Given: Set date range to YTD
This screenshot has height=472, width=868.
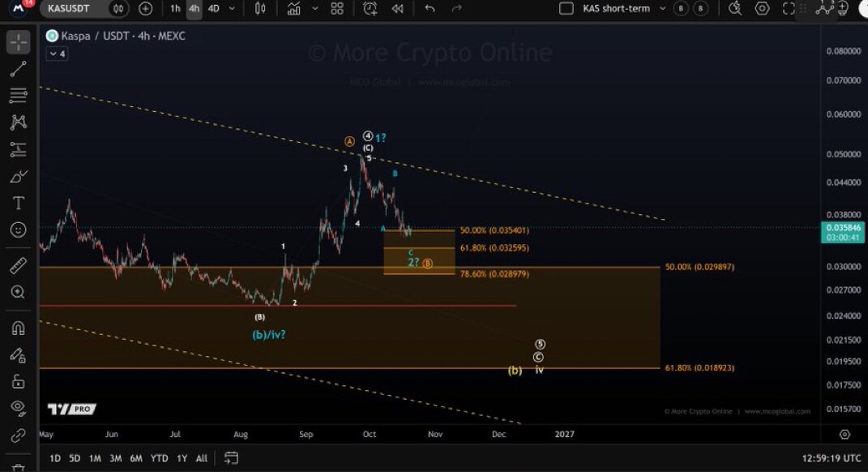Looking at the screenshot, I should tap(160, 458).
